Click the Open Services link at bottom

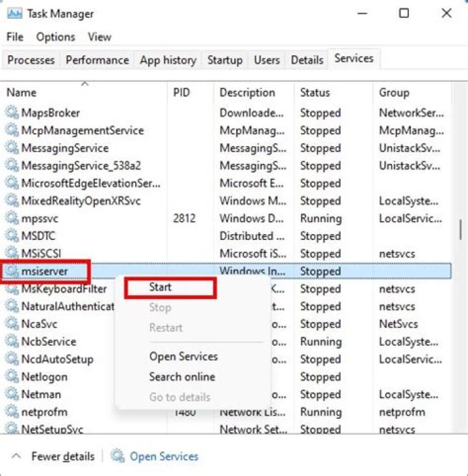[x=164, y=456]
